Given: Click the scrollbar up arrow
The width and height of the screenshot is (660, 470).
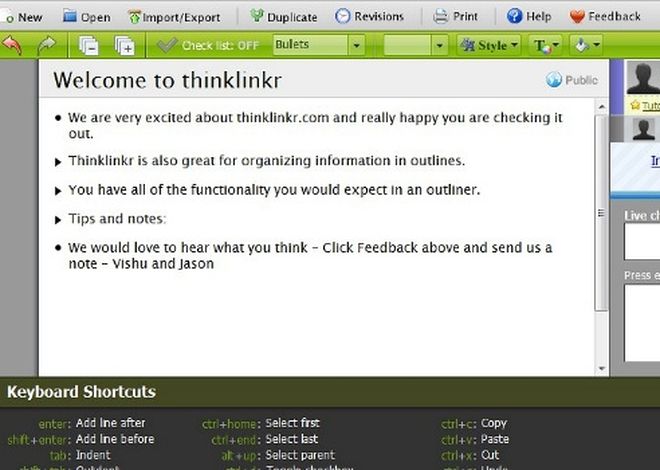Looking at the screenshot, I should 602,107.
